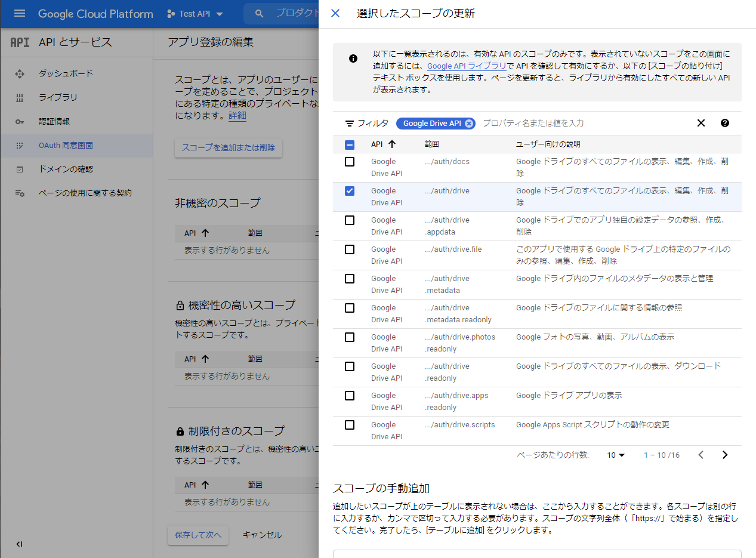The width and height of the screenshot is (756, 558).
Task: Sort the 機密性の高いスコープ table by API arrow
Action: coord(205,359)
